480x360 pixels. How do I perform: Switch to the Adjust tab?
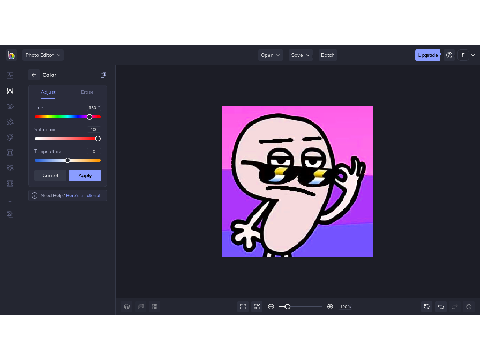[x=48, y=92]
